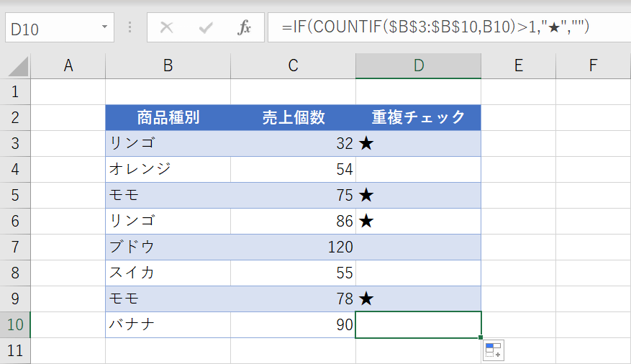
Task: Select the オレンジ cell
Action: point(168,169)
